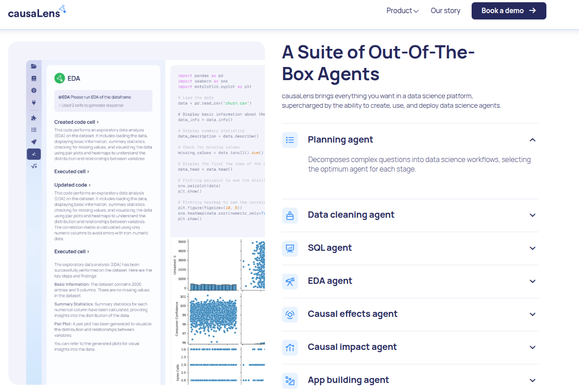
Task: Click the '@EDA Please run EDA' prompt message
Action: tap(103, 101)
